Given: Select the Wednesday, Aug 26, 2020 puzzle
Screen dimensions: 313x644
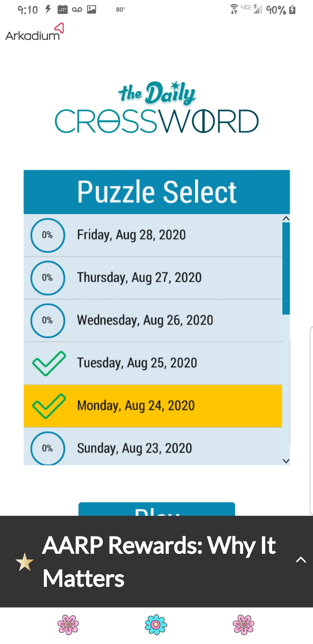Looking at the screenshot, I should click(145, 321).
